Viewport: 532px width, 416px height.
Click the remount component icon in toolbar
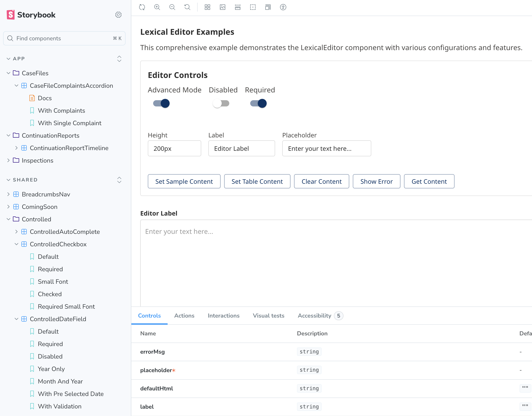[142, 7]
